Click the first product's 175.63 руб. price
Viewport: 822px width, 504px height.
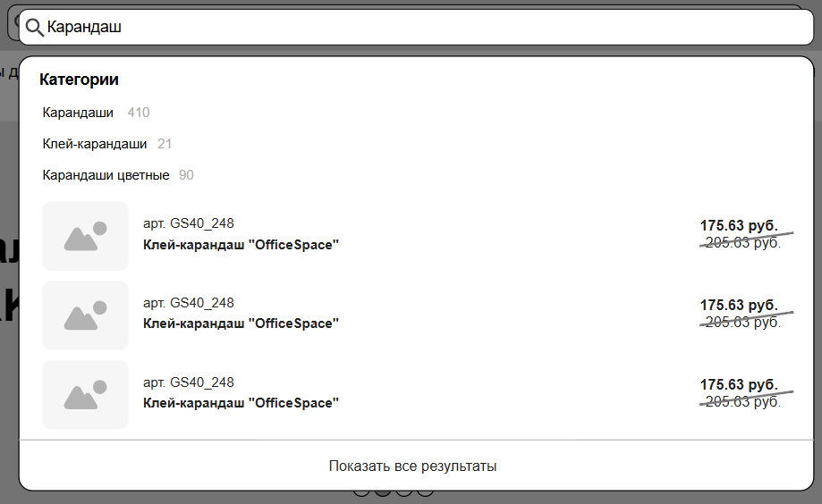tap(739, 225)
